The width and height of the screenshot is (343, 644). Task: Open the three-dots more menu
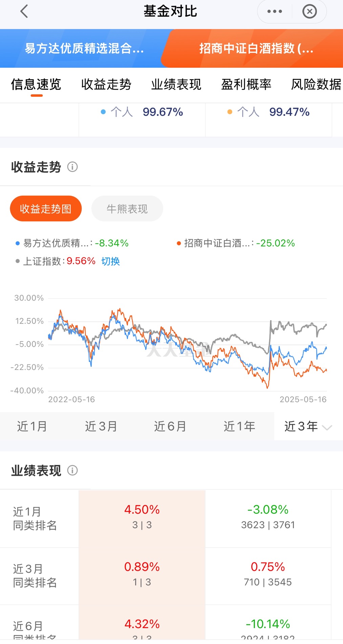pos(275,11)
